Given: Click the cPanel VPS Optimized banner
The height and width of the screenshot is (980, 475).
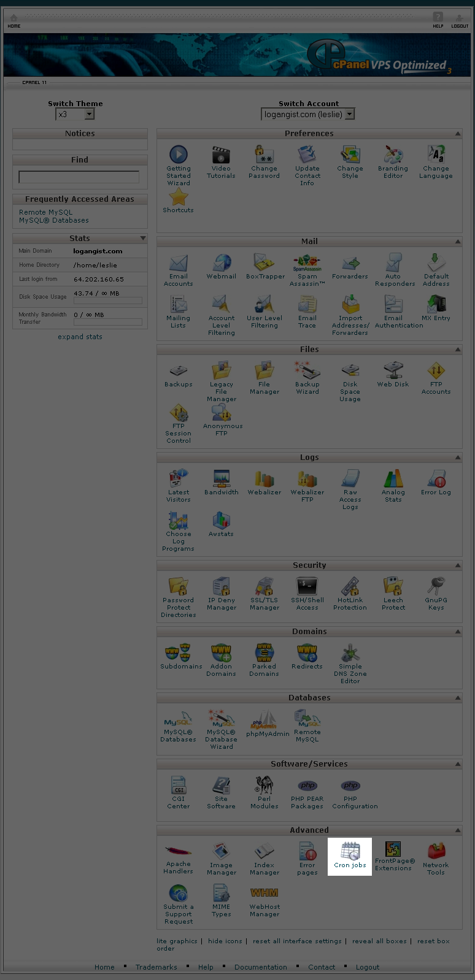Looking at the screenshot, I should pos(237,55).
